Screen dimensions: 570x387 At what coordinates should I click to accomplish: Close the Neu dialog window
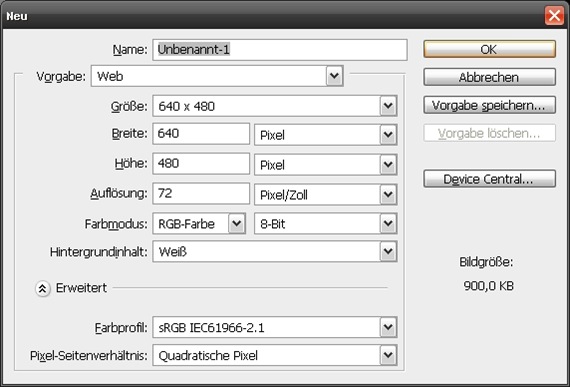(x=554, y=16)
